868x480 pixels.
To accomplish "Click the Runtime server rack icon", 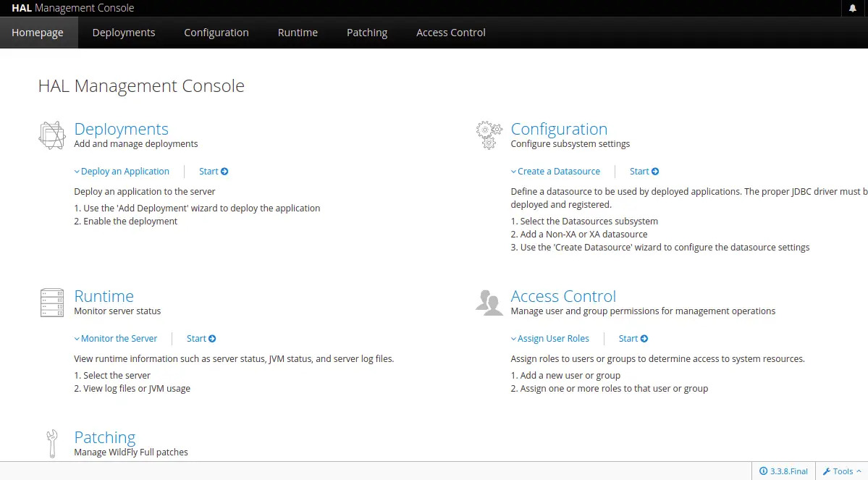I will point(52,303).
